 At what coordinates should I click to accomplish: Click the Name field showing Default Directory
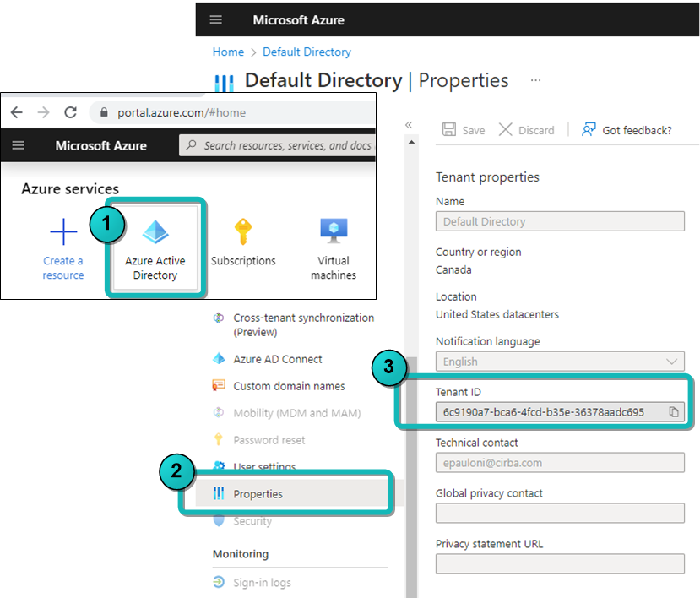coord(560,221)
